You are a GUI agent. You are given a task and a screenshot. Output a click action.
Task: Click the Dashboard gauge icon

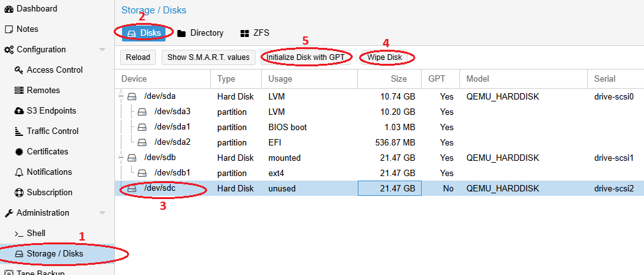(x=8, y=9)
